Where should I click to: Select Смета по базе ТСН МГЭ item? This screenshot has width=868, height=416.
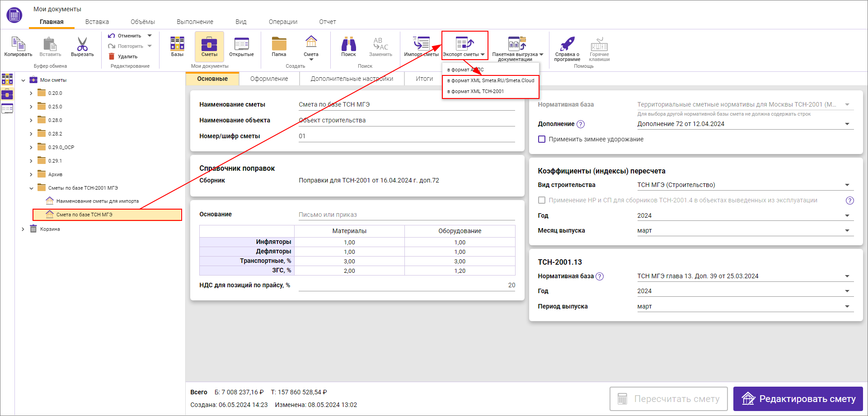107,215
